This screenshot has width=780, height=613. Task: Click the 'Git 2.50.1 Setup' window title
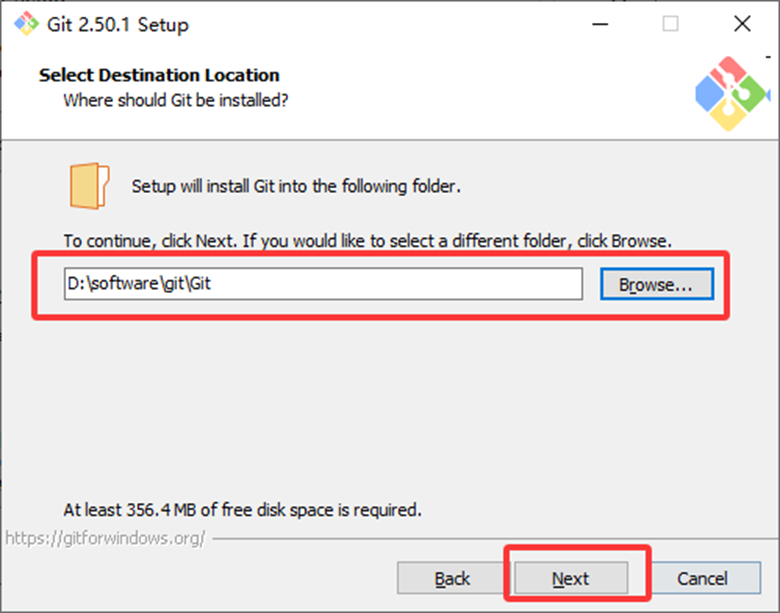coord(118,24)
